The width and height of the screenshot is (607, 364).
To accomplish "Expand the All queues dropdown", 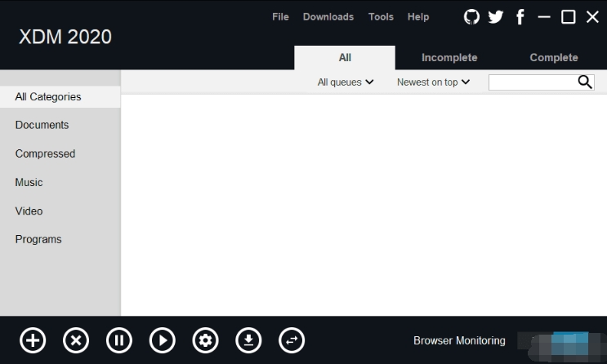I will click(x=346, y=82).
